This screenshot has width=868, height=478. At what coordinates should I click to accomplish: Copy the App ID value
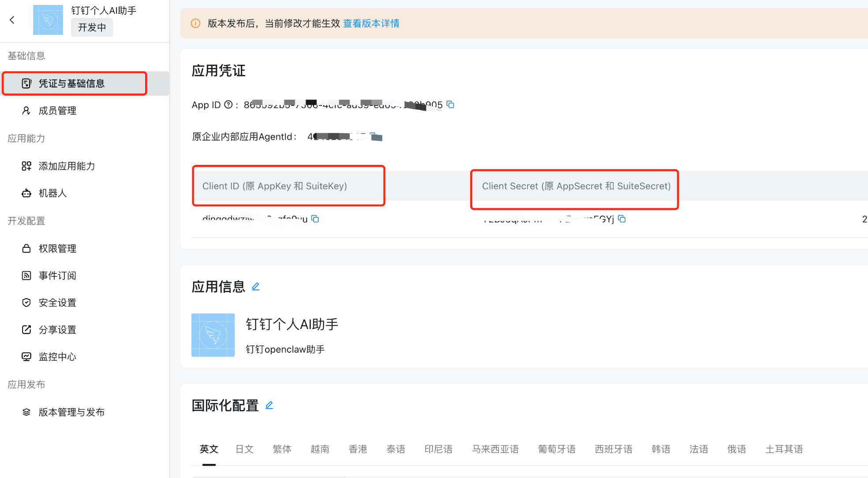[x=450, y=105]
